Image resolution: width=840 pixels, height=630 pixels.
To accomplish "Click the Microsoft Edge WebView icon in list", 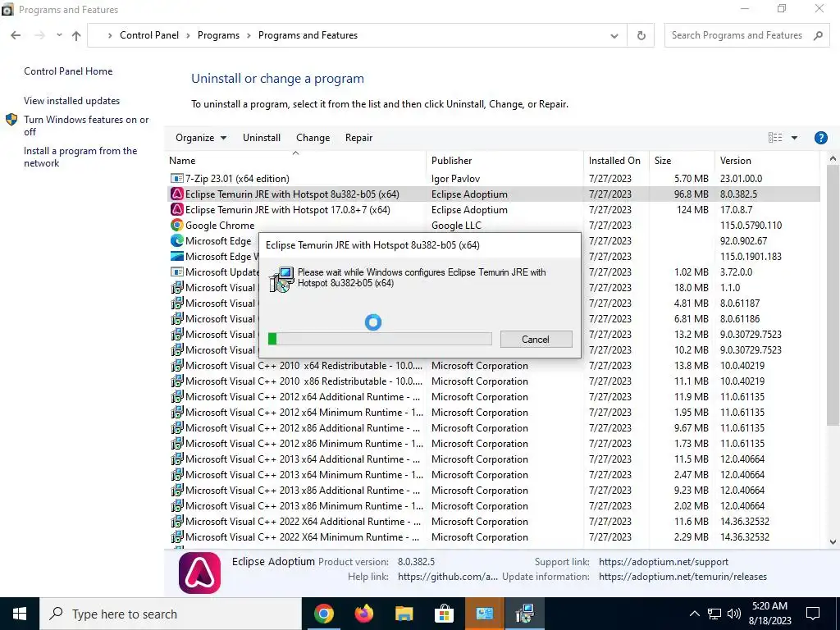I will 177,256.
